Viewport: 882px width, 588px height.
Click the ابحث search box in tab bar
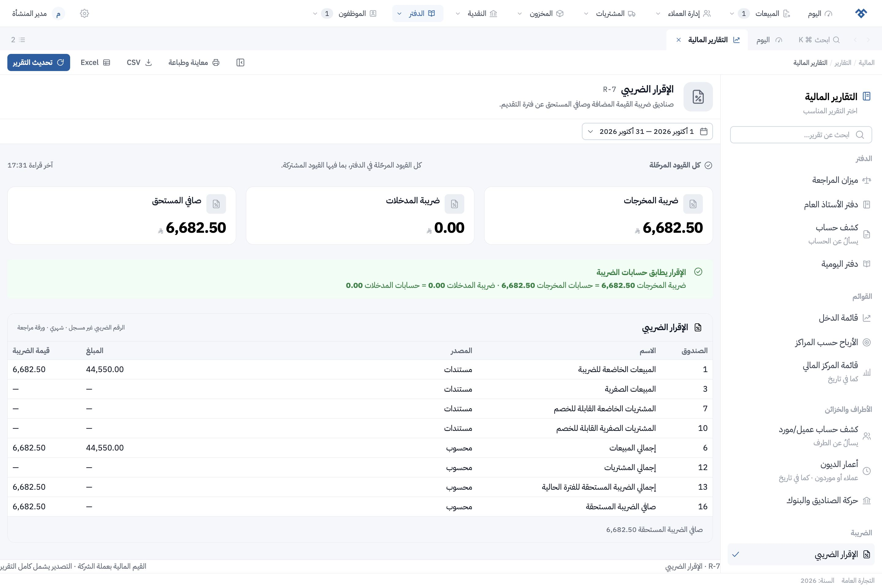[819, 40]
